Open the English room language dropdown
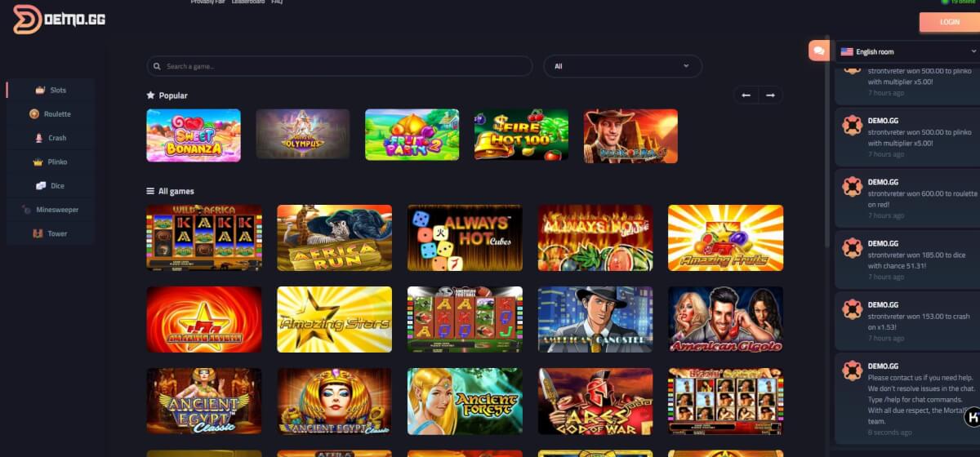Image resolution: width=980 pixels, height=457 pixels. [x=907, y=51]
